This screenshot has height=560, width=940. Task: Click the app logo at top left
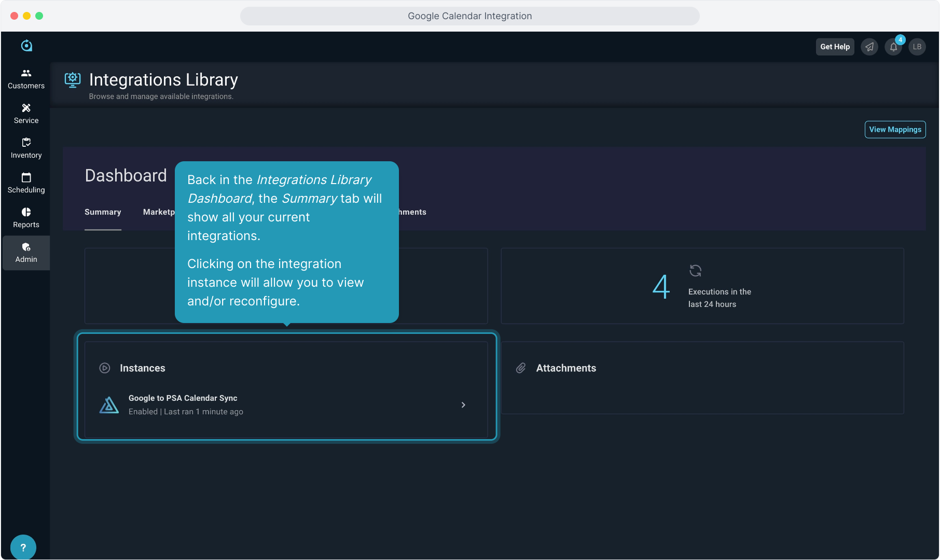click(x=26, y=46)
